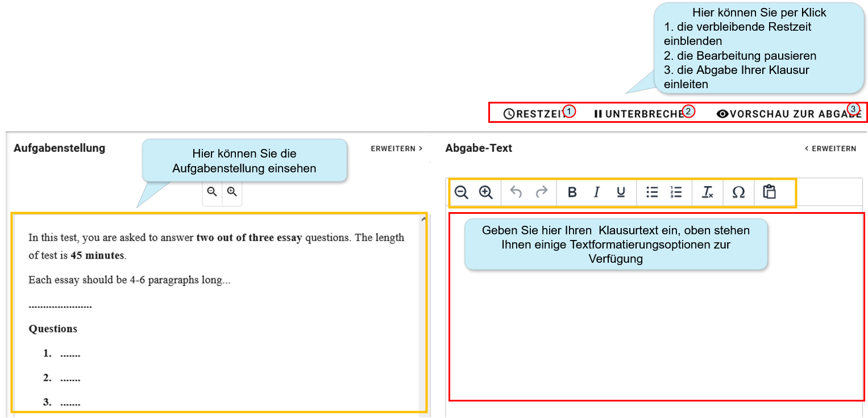Expand the Aufgabenstellung panel via ERWEITERN
Viewport: 868px width, 418px height.
(397, 148)
